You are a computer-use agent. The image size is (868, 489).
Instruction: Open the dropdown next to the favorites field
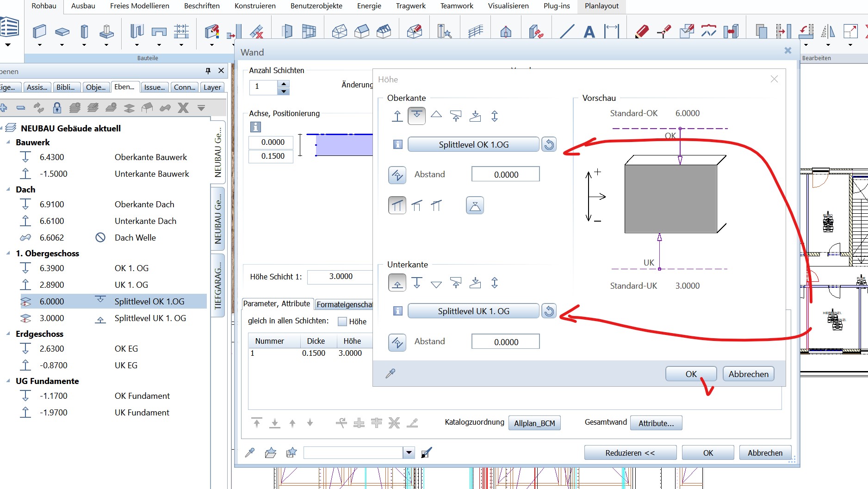pyautogui.click(x=409, y=452)
